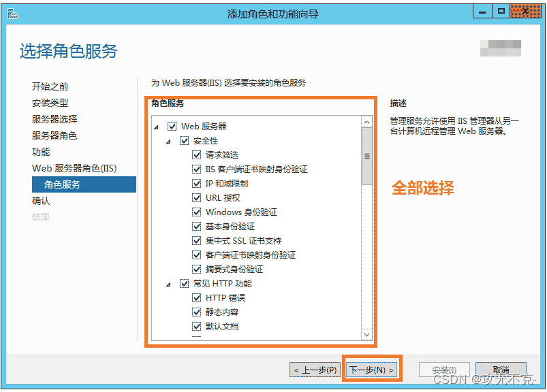Open the Web 服务器角色(IIS) step
Screen dimensions: 547x392
click(x=74, y=168)
